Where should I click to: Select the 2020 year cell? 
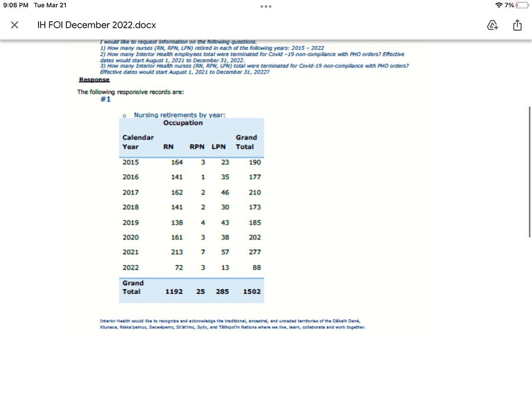(131, 237)
